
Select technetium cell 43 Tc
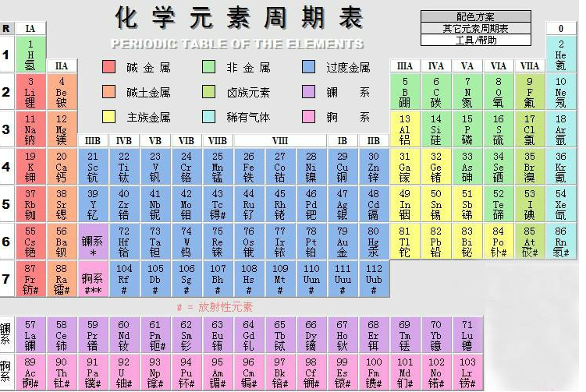[x=218, y=204]
